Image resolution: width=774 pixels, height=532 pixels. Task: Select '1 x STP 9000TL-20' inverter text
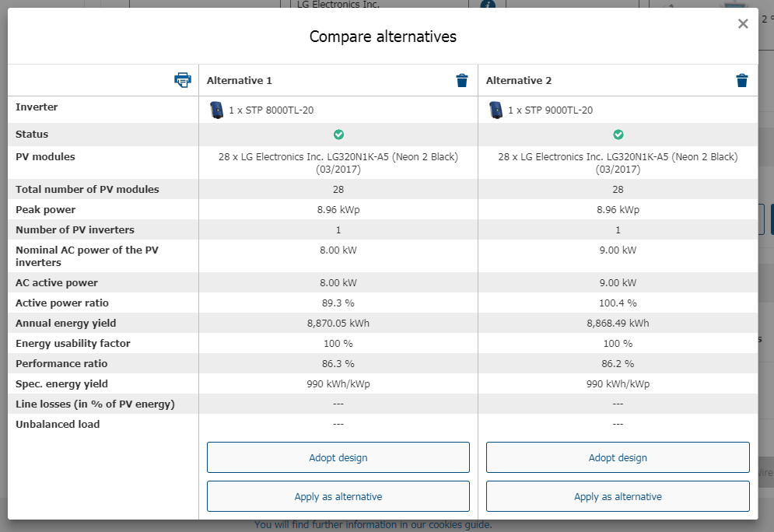pyautogui.click(x=551, y=110)
